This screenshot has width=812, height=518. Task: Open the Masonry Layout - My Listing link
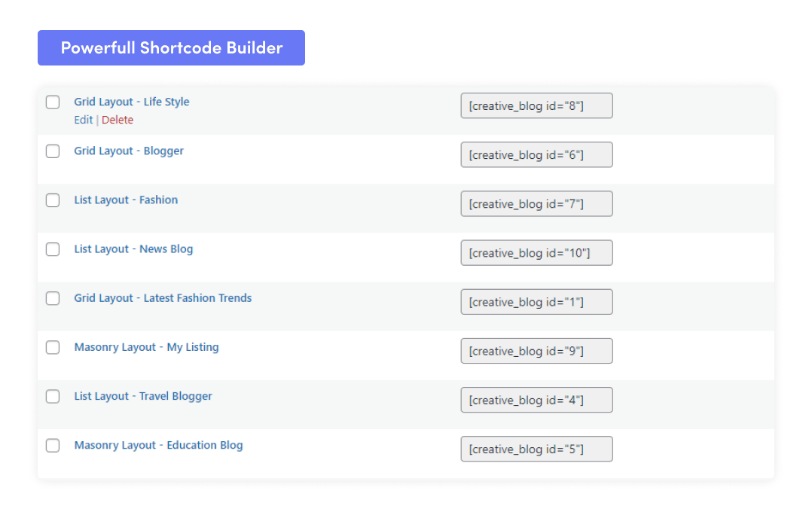146,347
